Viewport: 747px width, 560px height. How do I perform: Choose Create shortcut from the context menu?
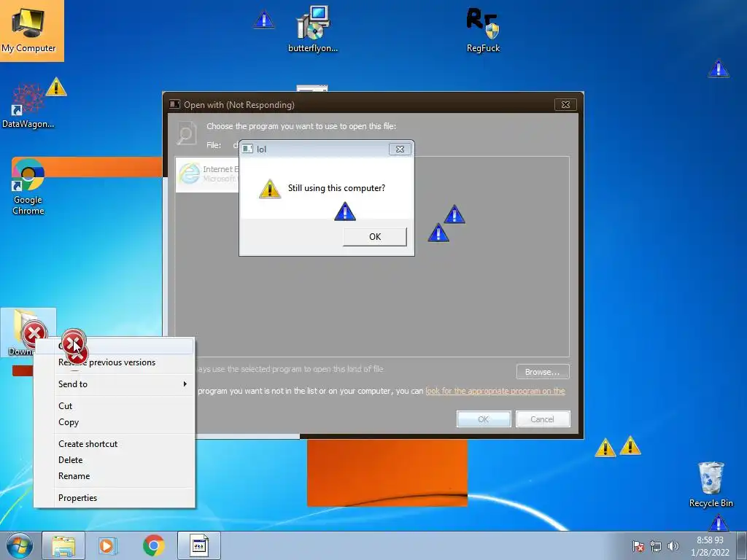[115, 444]
